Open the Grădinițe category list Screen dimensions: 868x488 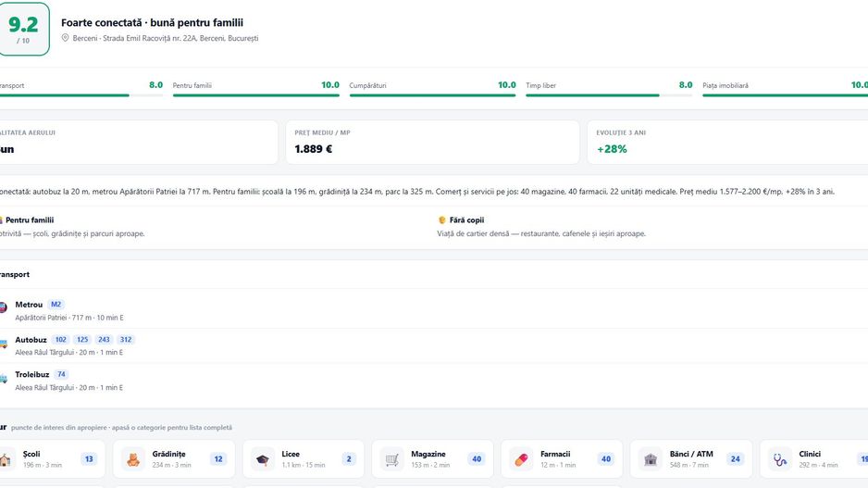click(x=174, y=458)
